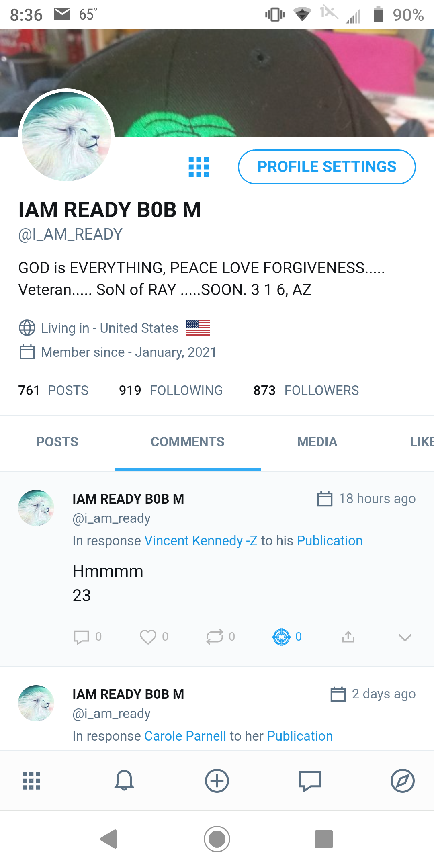Toggle blue target reaction on comment
The image size is (434, 868).
(x=281, y=637)
